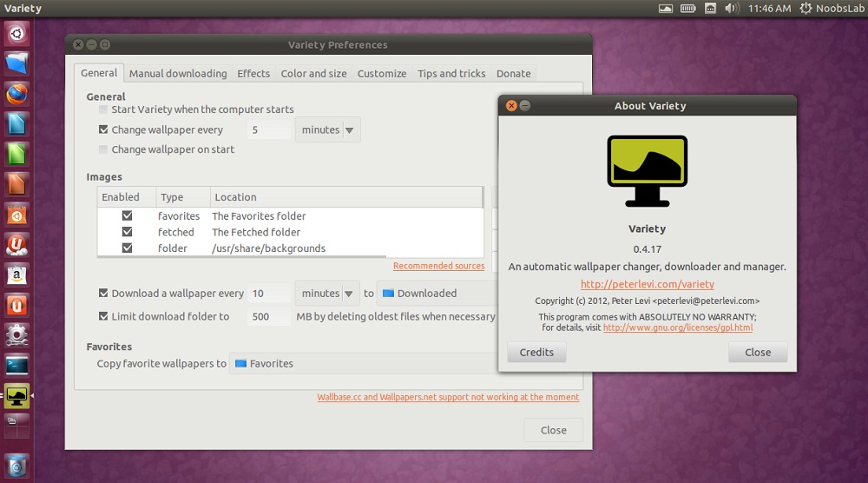
Task: Uncheck 'Change wallpaper every' checkbox
Action: (x=103, y=130)
